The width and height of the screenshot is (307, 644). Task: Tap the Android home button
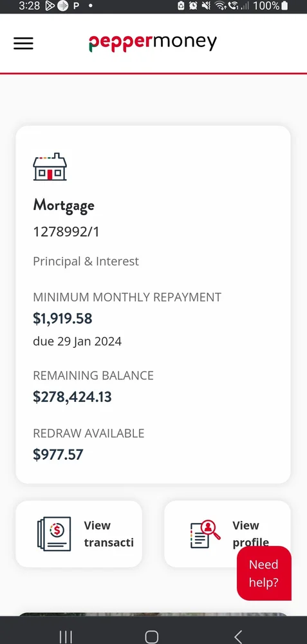tap(151, 637)
